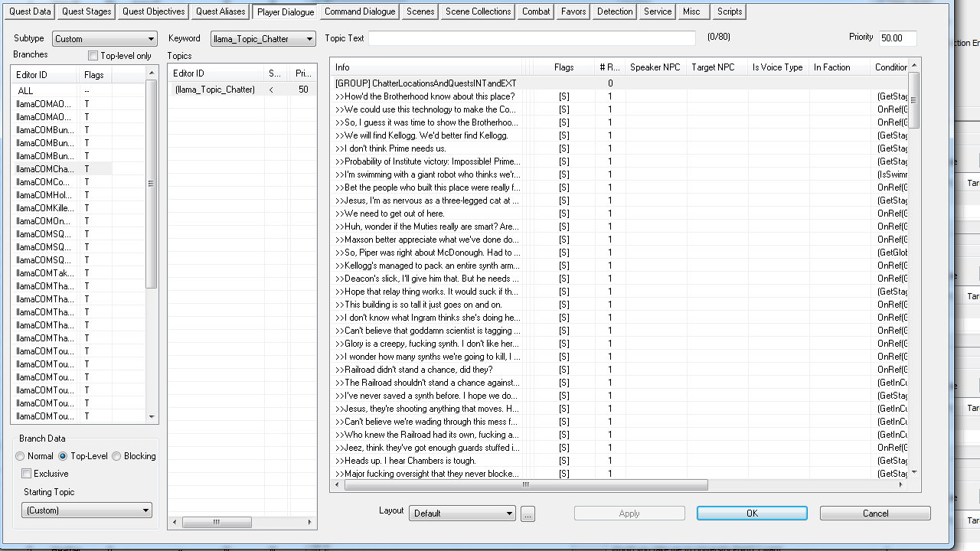Select 'Heads up. I hear Chambers is tough.'
This screenshot has height=551, width=980.
[x=619, y=461]
